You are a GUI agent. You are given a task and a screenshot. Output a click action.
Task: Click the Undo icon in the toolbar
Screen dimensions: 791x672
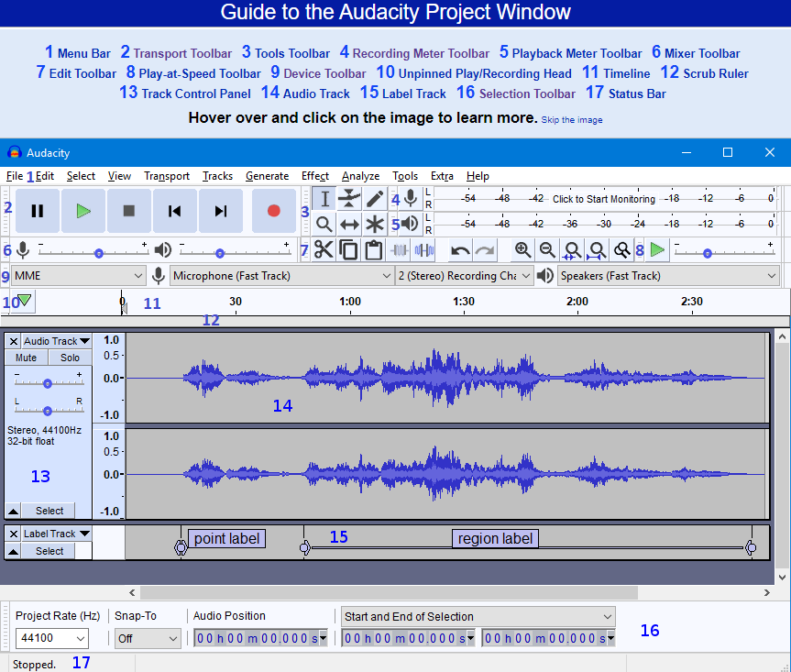point(462,249)
